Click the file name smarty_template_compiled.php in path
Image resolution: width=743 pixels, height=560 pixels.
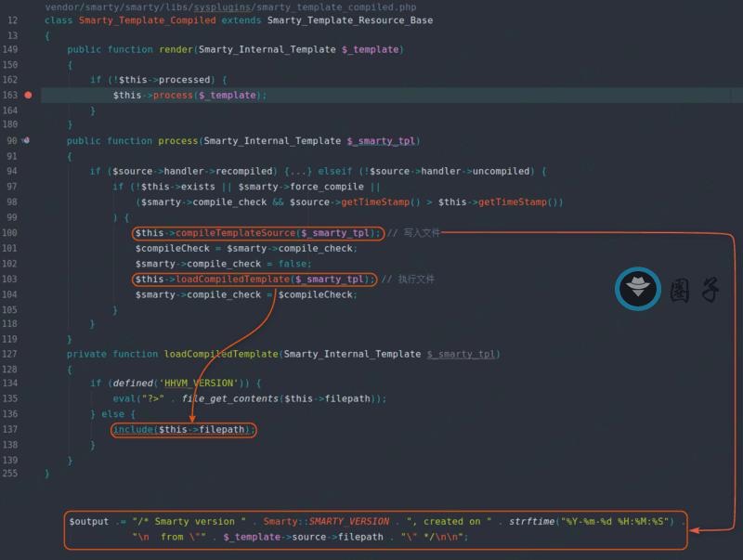point(340,7)
